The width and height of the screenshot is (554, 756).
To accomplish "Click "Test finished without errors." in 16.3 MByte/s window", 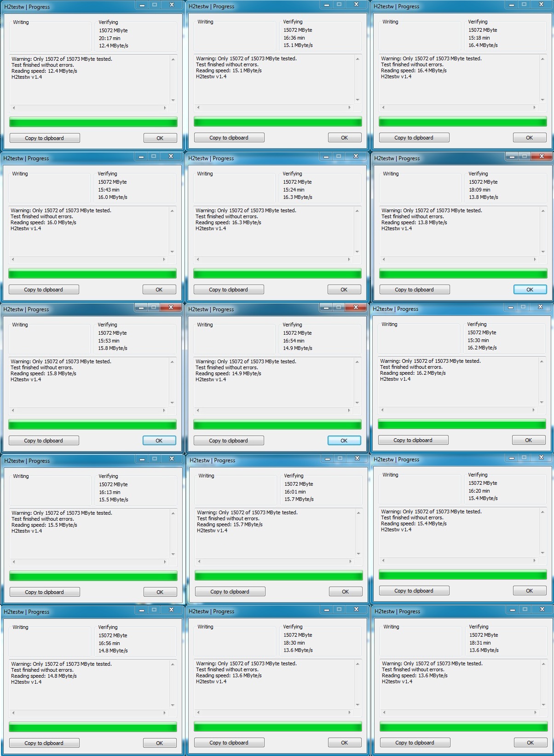I will [x=226, y=216].
